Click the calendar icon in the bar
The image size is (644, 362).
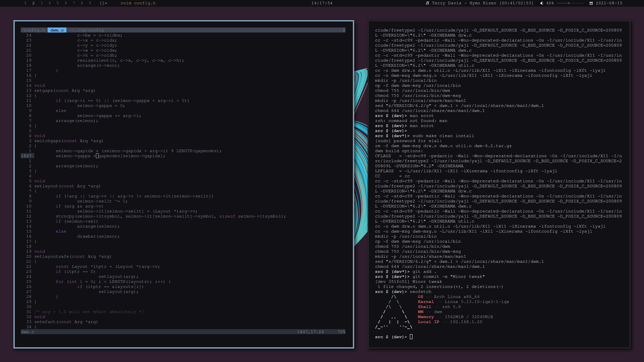pos(591,3)
